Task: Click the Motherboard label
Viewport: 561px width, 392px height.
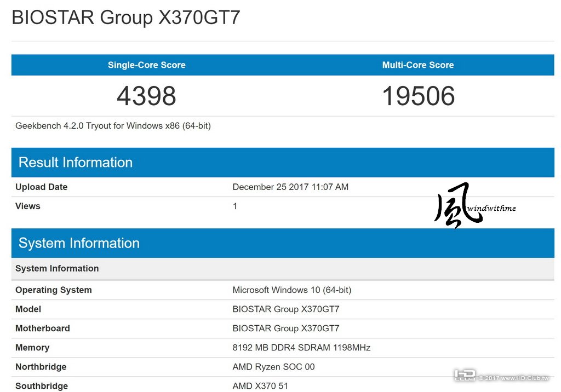Action: pyautogui.click(x=43, y=328)
